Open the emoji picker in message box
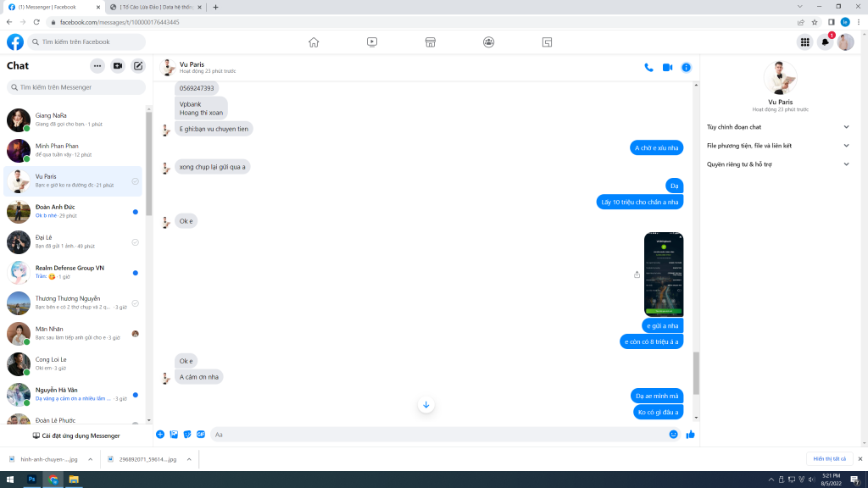 673,435
